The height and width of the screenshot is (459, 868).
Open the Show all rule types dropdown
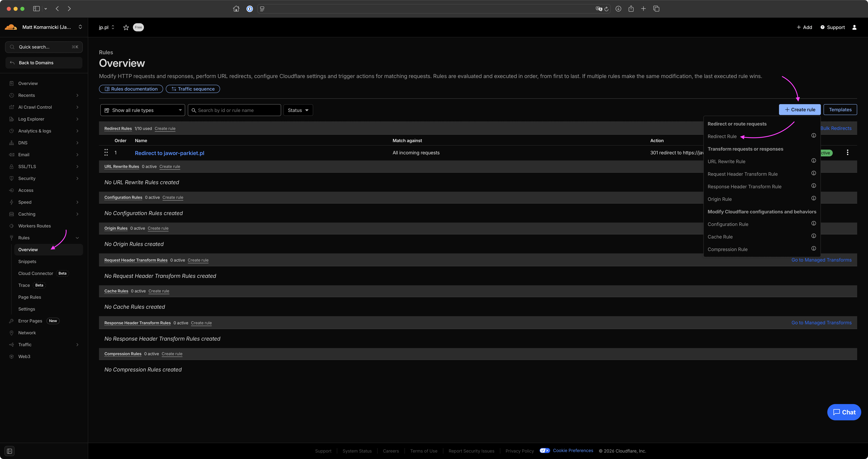(x=143, y=110)
